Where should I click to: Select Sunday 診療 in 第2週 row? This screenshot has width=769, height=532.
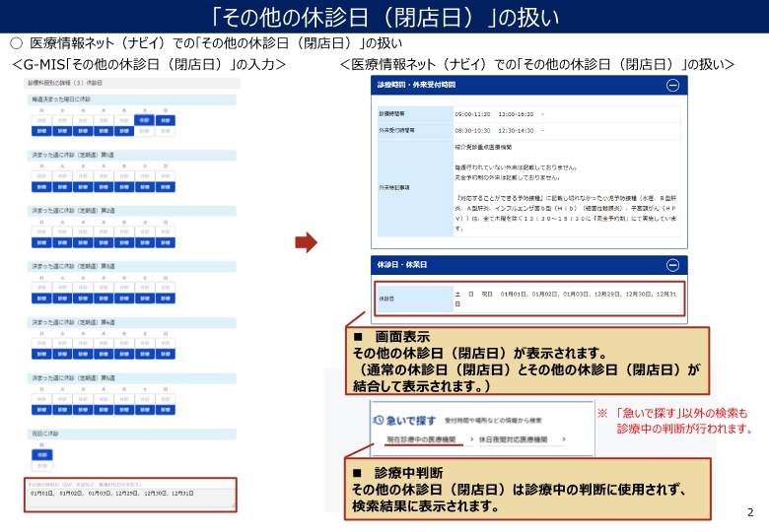click(x=166, y=240)
